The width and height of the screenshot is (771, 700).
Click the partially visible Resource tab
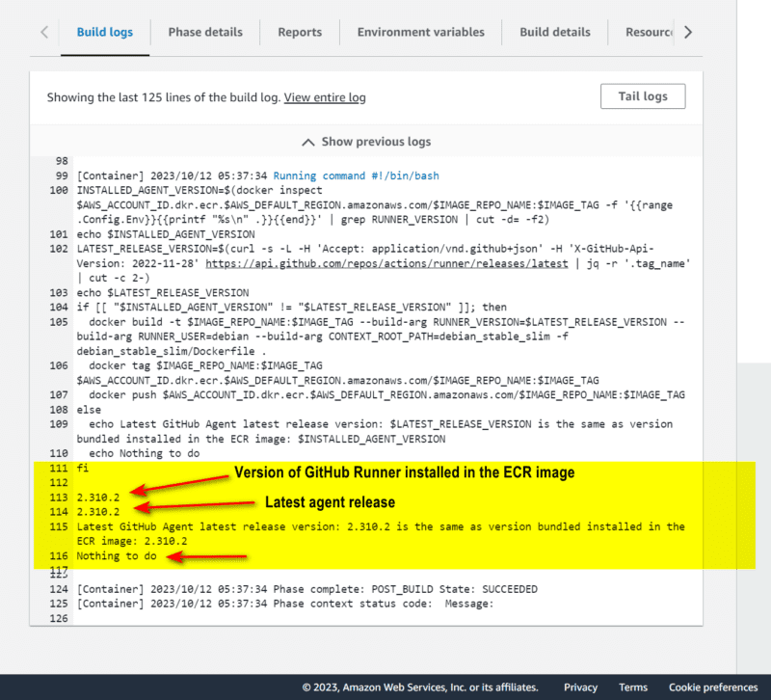click(649, 32)
